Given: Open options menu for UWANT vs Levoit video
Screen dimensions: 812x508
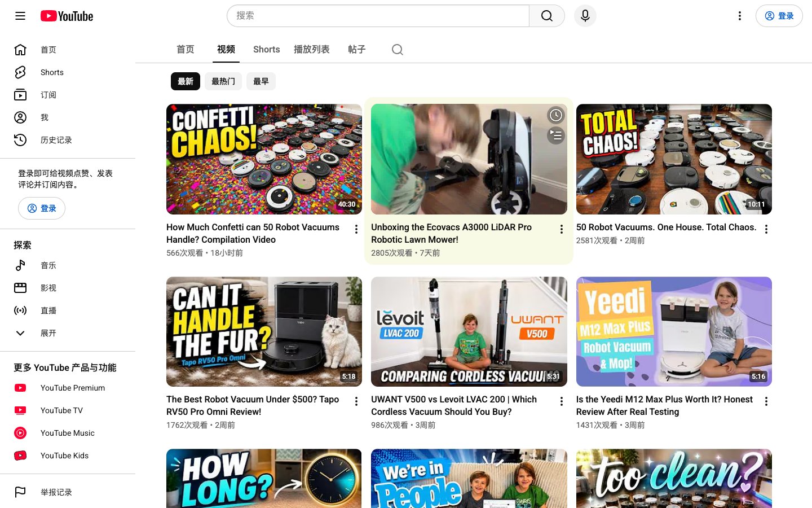Looking at the screenshot, I should [562, 401].
